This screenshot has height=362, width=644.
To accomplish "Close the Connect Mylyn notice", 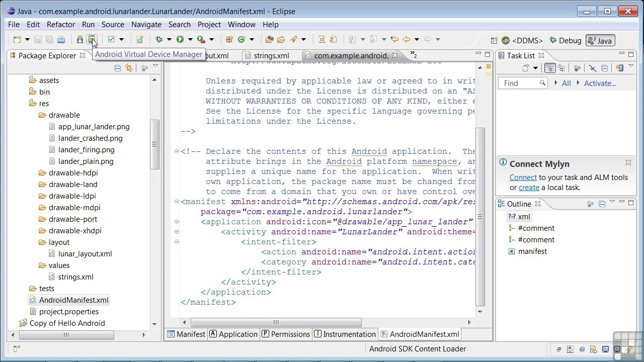I will coord(628,162).
